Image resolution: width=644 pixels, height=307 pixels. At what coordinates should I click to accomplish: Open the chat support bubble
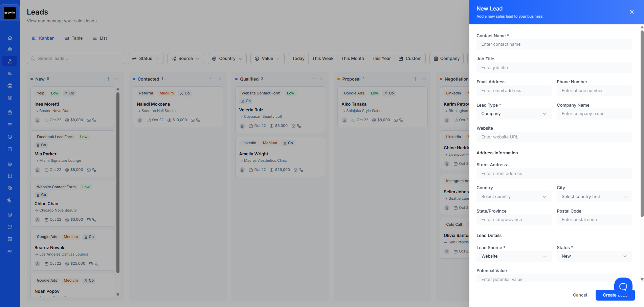623,286
